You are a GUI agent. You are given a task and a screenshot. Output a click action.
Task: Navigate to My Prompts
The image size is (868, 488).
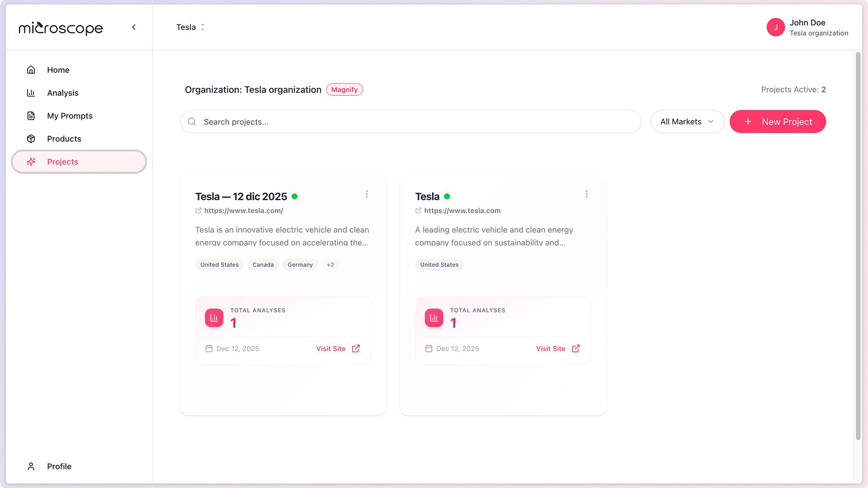click(x=70, y=116)
